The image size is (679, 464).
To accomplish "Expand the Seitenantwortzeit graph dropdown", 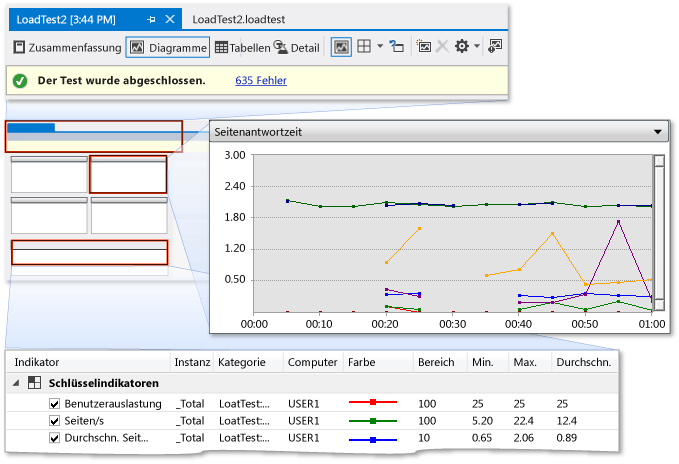I will tap(657, 131).
